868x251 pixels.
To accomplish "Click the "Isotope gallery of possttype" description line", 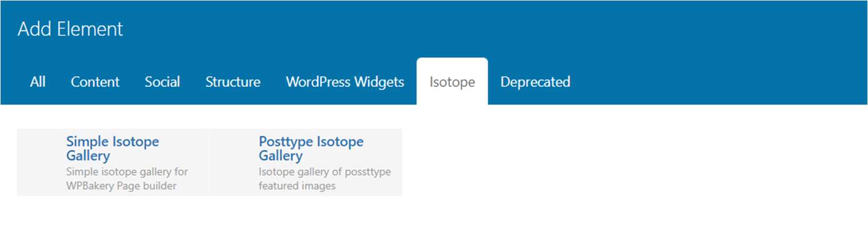I will [x=325, y=172].
